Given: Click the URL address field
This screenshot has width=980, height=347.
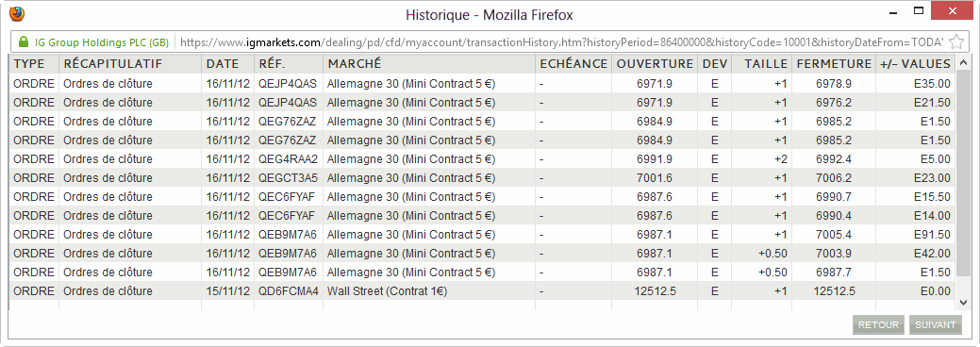Looking at the screenshot, I should pyautogui.click(x=561, y=42).
